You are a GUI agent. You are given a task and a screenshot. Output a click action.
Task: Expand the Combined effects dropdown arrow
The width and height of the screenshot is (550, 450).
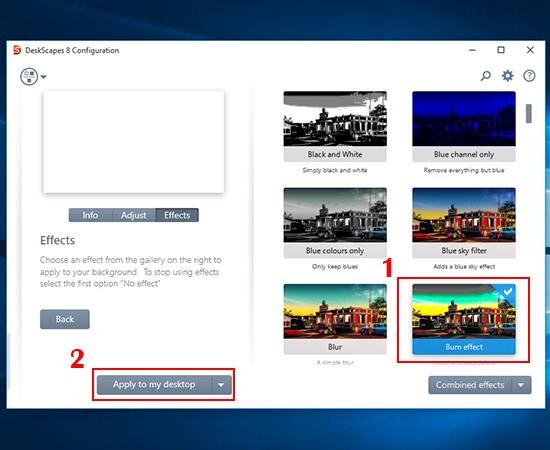pos(521,385)
